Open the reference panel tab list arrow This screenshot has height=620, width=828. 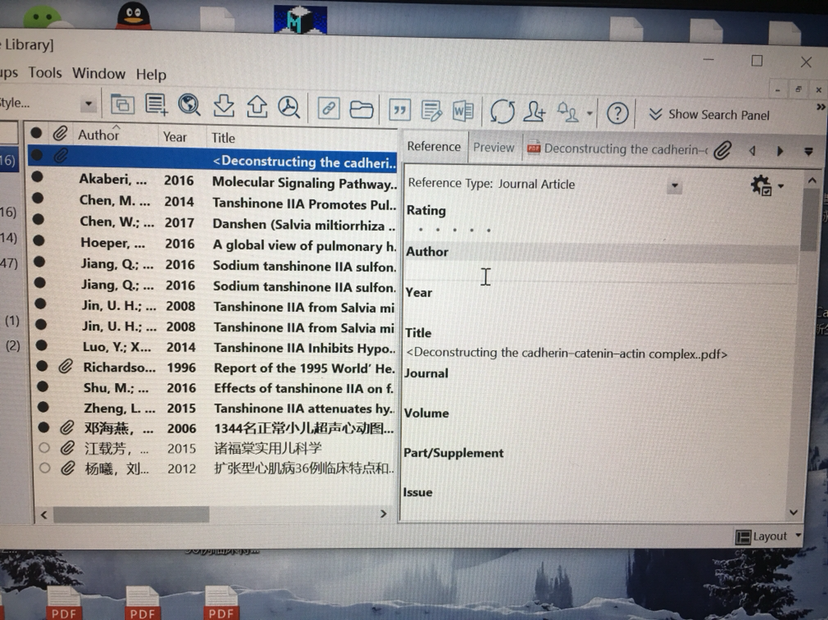tap(808, 152)
